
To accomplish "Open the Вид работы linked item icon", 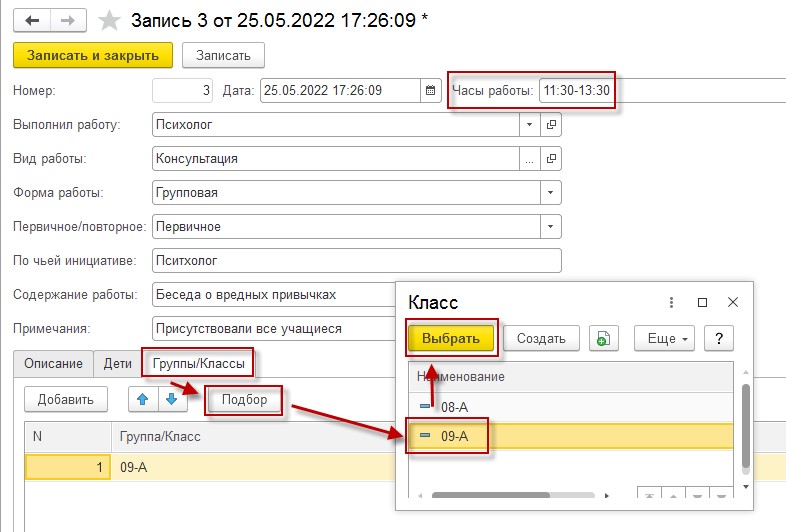I will (551, 158).
